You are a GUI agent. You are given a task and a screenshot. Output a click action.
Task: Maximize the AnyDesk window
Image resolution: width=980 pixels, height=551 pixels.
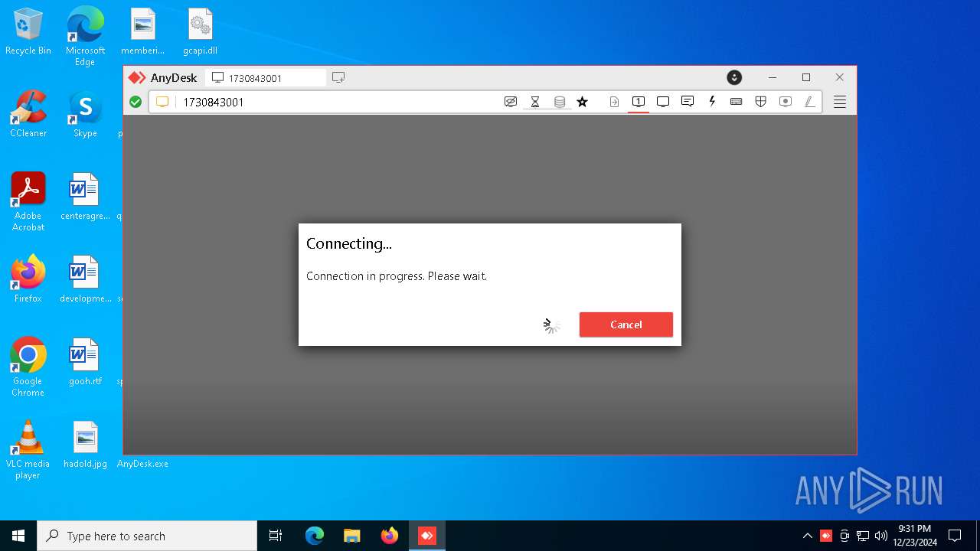(x=806, y=77)
